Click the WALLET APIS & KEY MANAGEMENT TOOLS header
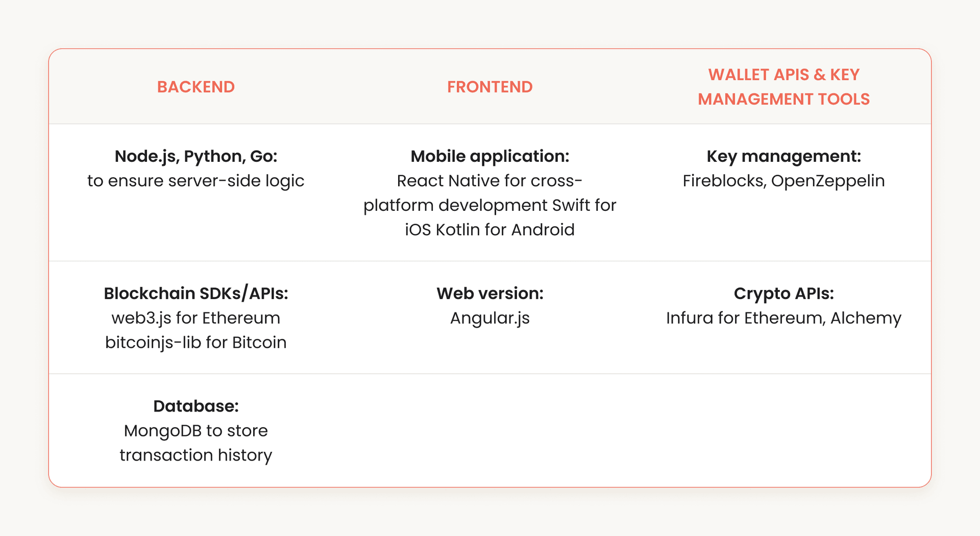980x536 pixels. pos(783,87)
